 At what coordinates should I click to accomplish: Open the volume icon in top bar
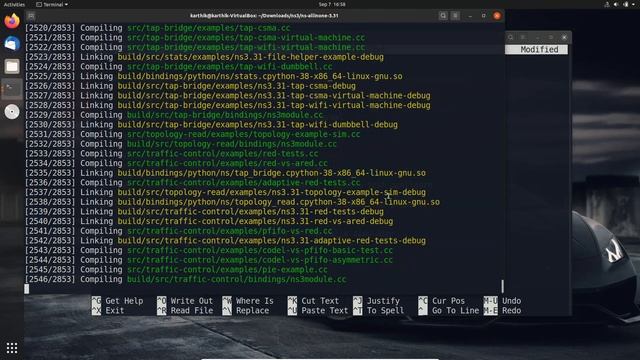click(616, 4)
